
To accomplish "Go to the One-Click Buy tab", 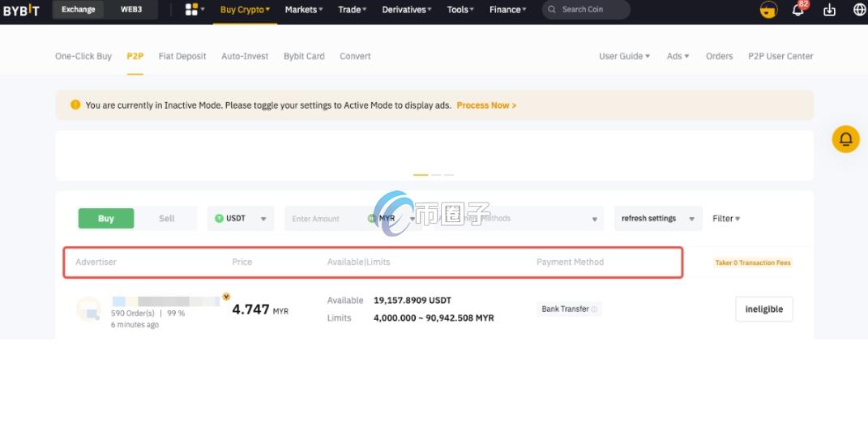I will click(x=83, y=56).
